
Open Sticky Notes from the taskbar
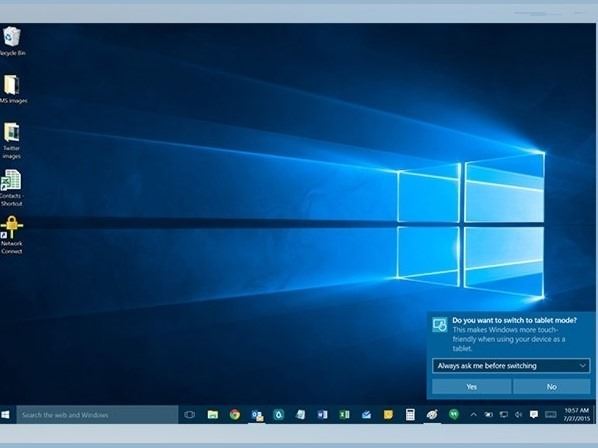click(x=388, y=414)
